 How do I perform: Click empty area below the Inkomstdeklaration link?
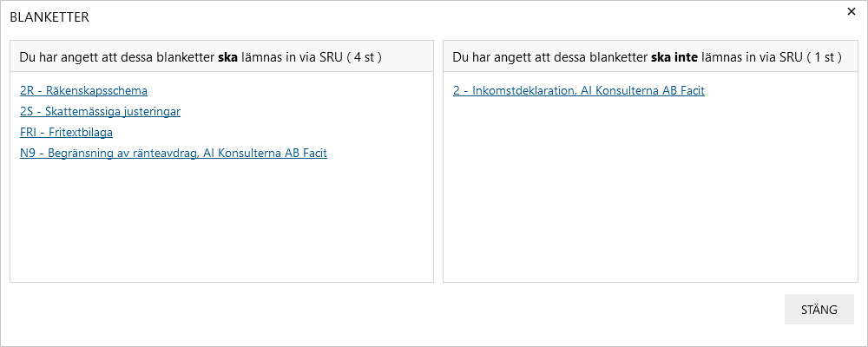click(x=650, y=188)
